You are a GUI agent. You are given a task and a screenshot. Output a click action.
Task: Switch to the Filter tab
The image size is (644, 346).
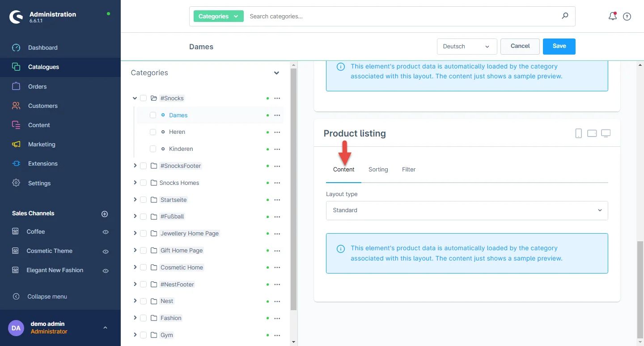pos(408,170)
